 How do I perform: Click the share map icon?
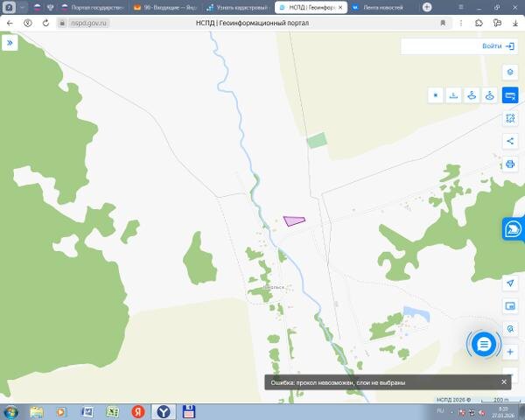click(510, 141)
